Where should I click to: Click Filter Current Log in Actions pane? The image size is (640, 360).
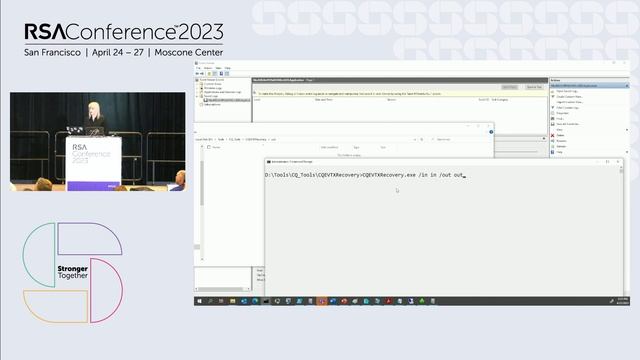(x=567, y=108)
